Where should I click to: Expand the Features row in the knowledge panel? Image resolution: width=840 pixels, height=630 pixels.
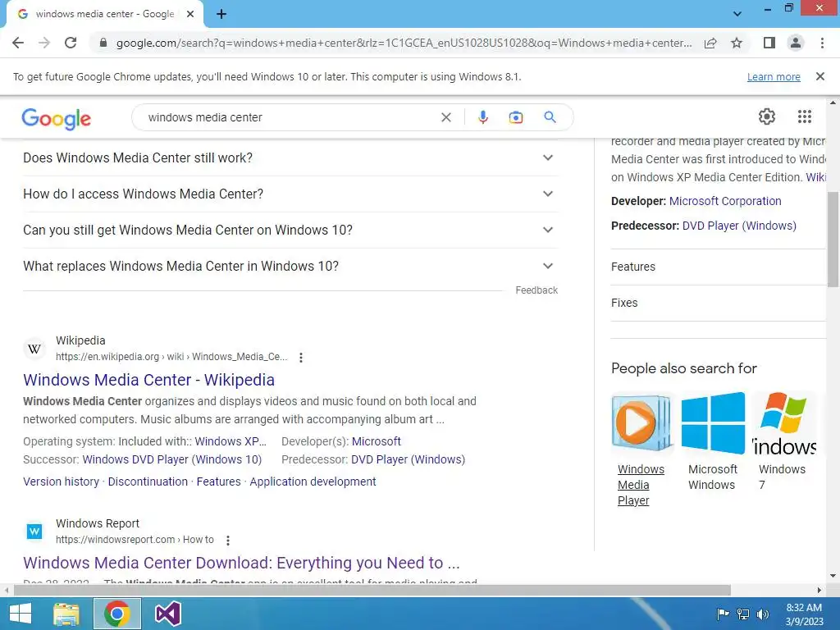(x=719, y=267)
